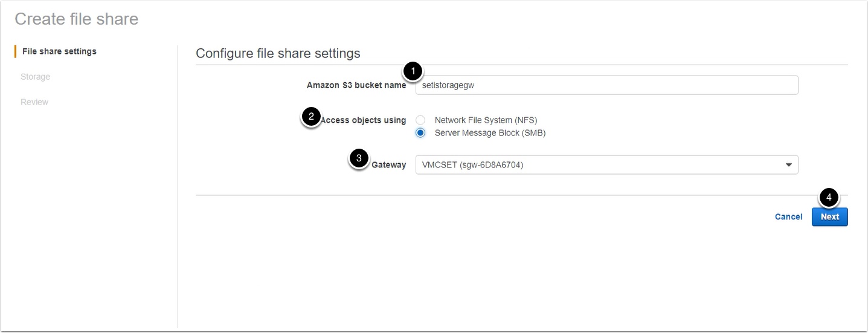Select File share settings step in sidebar
This screenshot has height=333, width=868.
[x=59, y=51]
